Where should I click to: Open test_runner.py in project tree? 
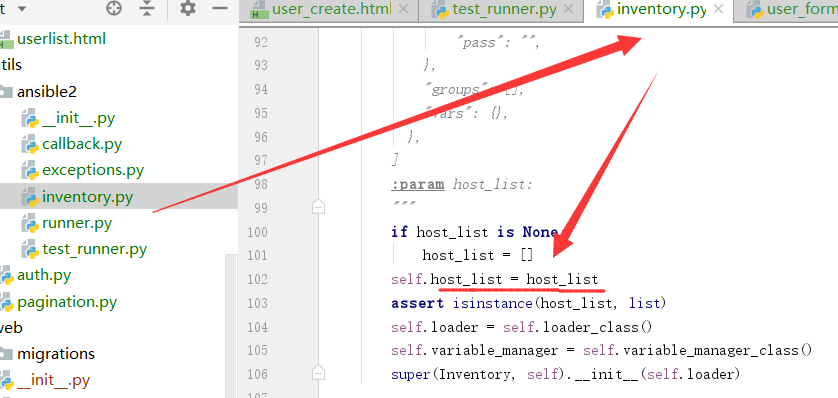point(95,249)
